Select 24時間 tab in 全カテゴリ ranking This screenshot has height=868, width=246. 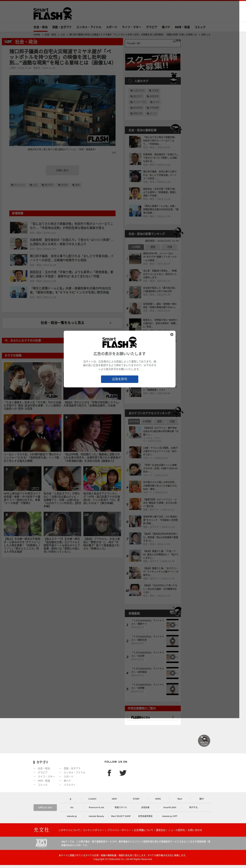[147, 421]
